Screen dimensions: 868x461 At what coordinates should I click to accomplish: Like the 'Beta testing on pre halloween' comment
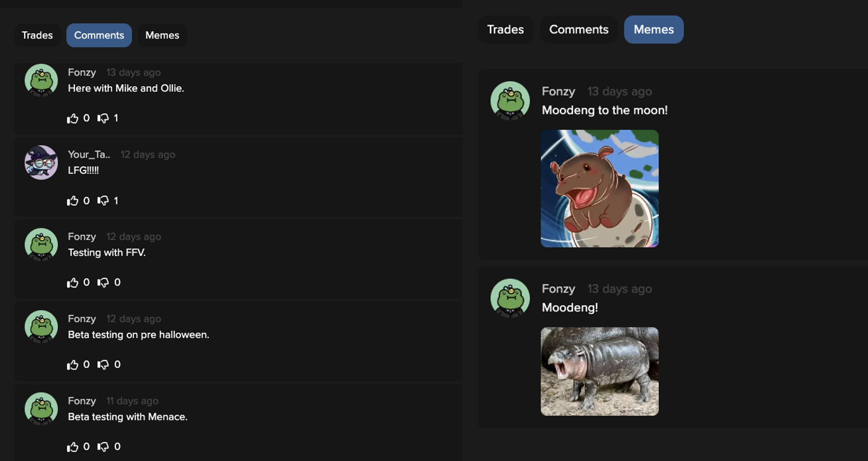[x=72, y=365]
